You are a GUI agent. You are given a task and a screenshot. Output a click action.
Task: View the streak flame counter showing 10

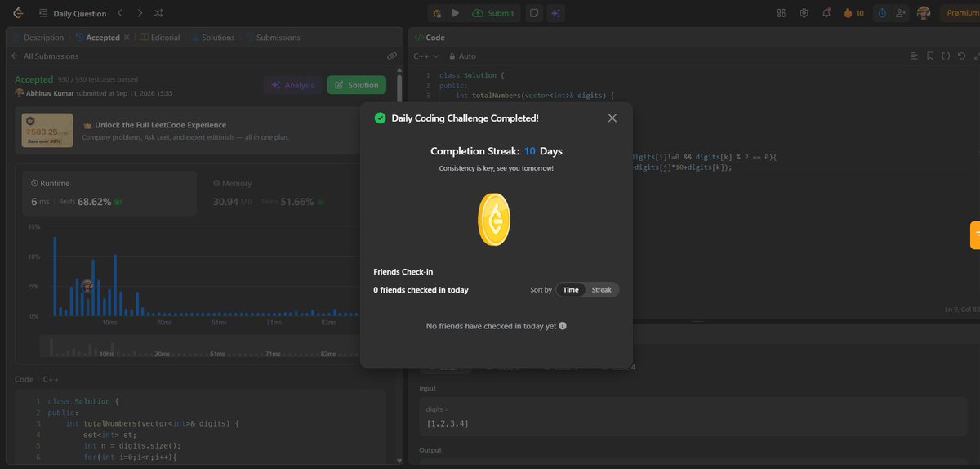coord(854,13)
